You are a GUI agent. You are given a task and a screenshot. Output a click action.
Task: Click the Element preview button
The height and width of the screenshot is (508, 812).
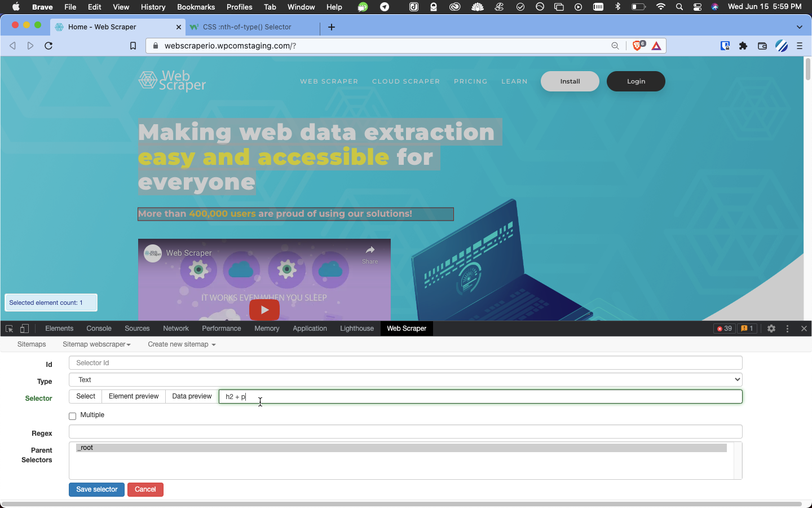coord(134,396)
